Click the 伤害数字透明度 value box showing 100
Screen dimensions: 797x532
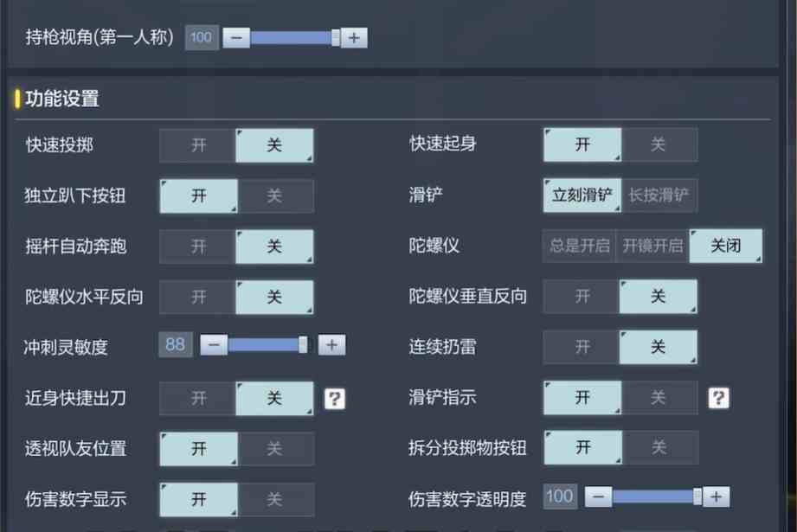(x=560, y=497)
